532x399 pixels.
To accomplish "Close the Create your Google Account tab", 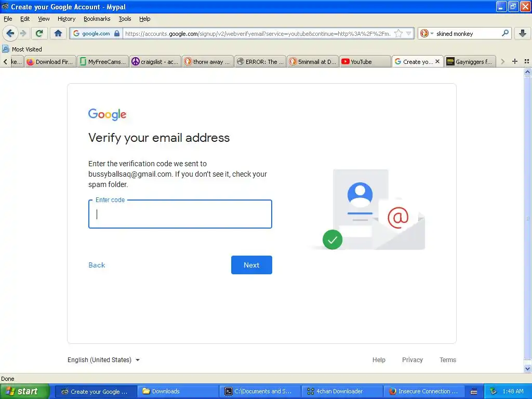I will point(437,61).
